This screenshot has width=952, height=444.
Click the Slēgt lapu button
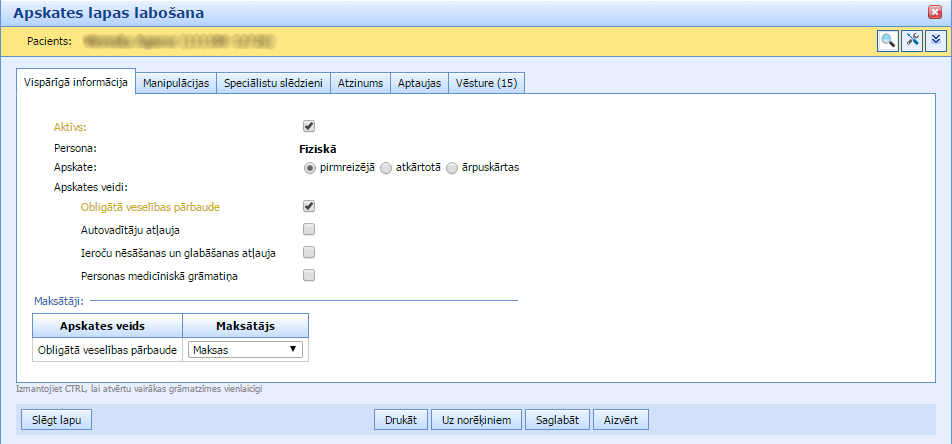point(56,420)
